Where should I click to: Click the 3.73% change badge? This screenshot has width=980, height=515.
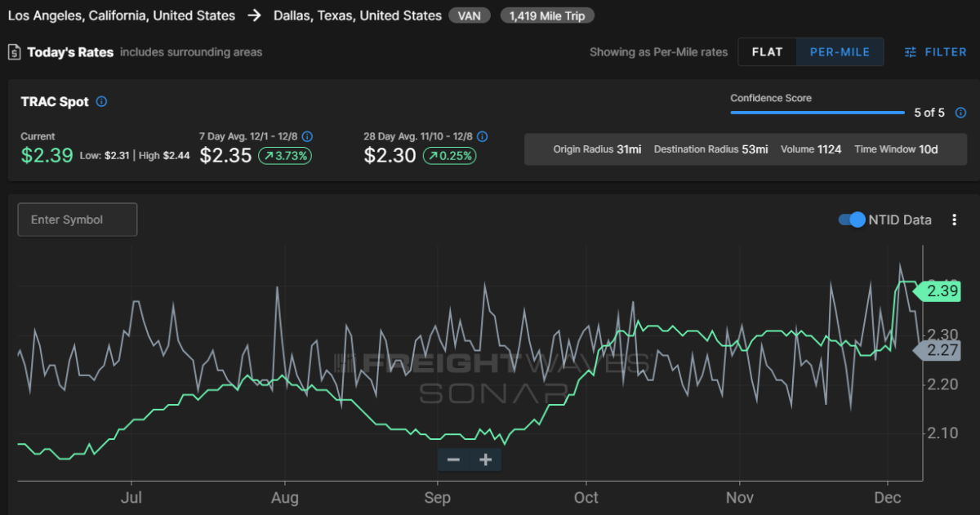(285, 156)
